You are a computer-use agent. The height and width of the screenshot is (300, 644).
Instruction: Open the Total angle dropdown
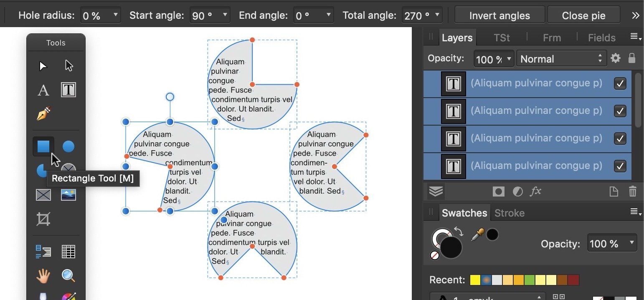pos(436,15)
